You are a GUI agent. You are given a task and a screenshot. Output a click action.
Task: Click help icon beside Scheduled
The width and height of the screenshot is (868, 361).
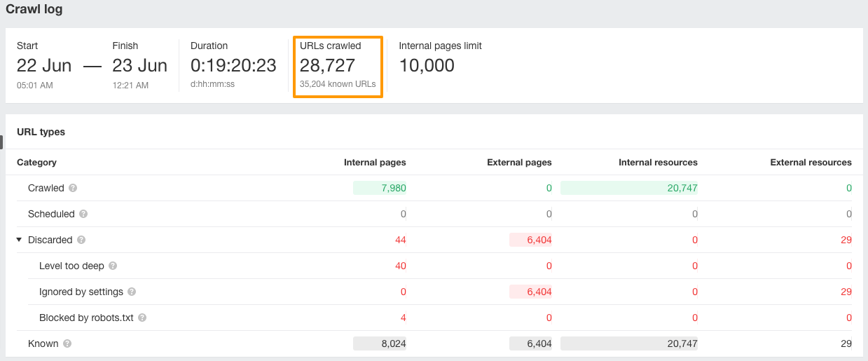coord(83,214)
